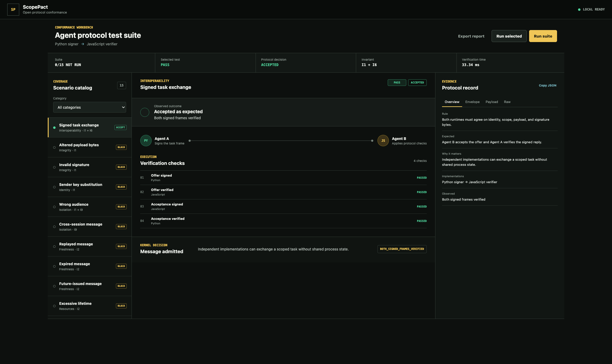Image resolution: width=612 pixels, height=364 pixels.
Task: Click the Run suite button
Action: point(543,36)
